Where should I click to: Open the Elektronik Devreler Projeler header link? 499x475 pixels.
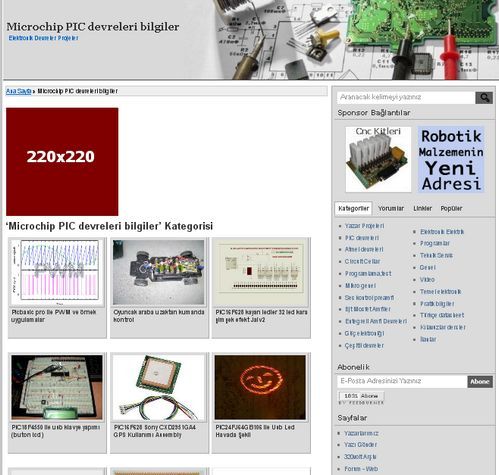pos(43,38)
